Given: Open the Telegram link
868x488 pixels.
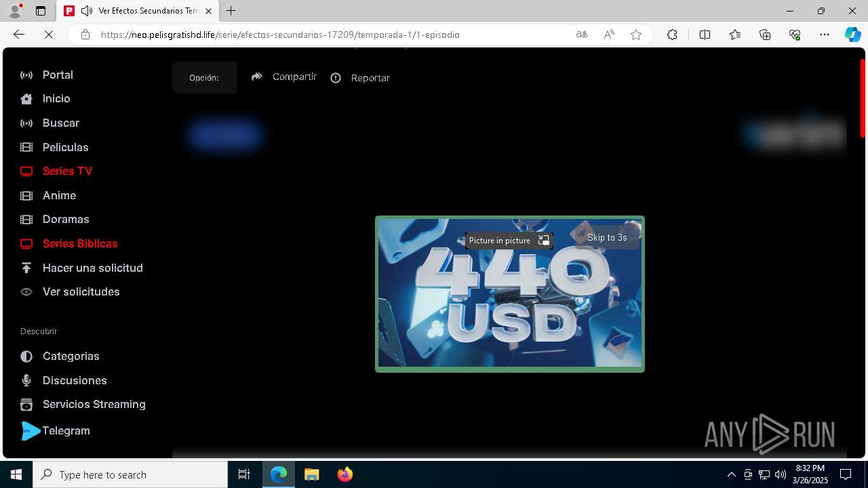Looking at the screenshot, I should click(x=66, y=430).
